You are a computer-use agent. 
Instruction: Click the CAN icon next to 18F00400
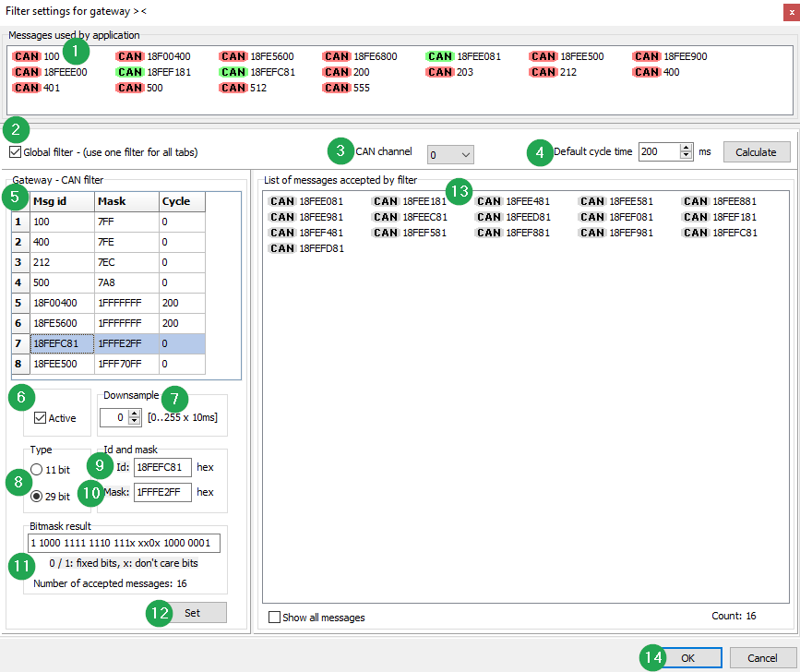(130, 55)
